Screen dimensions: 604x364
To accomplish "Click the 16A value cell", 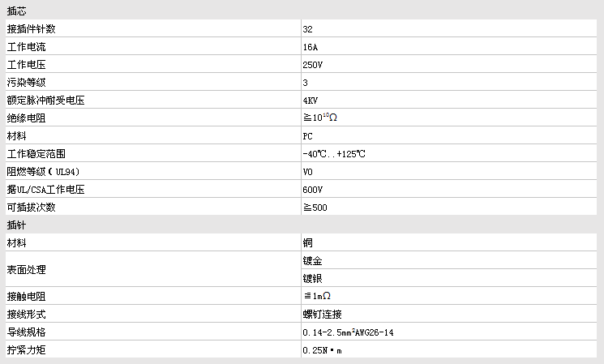I will (310, 47).
